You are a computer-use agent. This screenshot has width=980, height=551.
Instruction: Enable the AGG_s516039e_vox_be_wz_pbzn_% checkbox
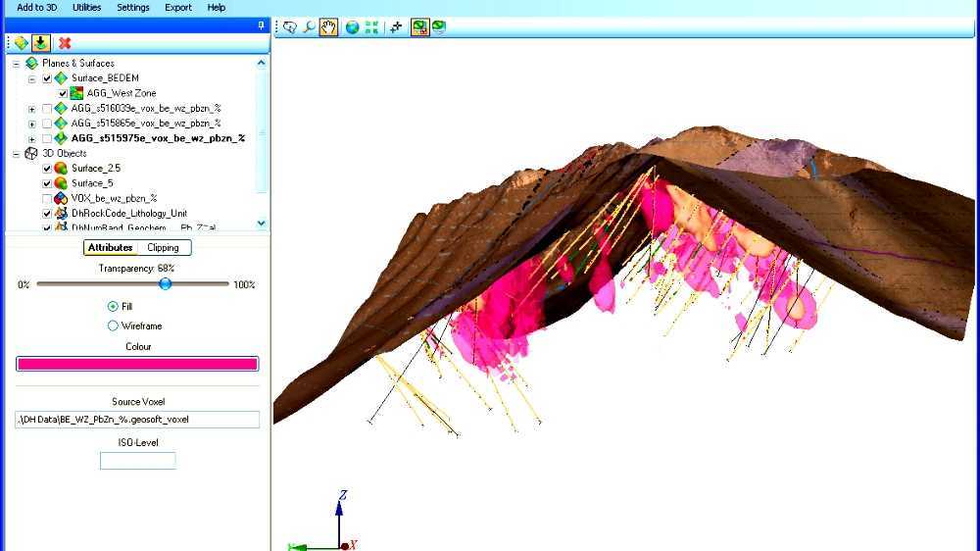point(47,109)
